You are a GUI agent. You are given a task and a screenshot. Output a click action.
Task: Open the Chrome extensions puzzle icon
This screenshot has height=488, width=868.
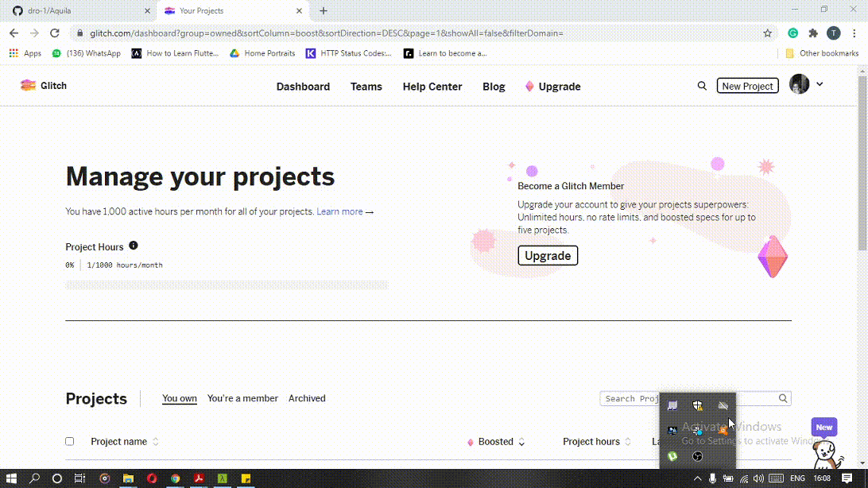pyautogui.click(x=813, y=33)
